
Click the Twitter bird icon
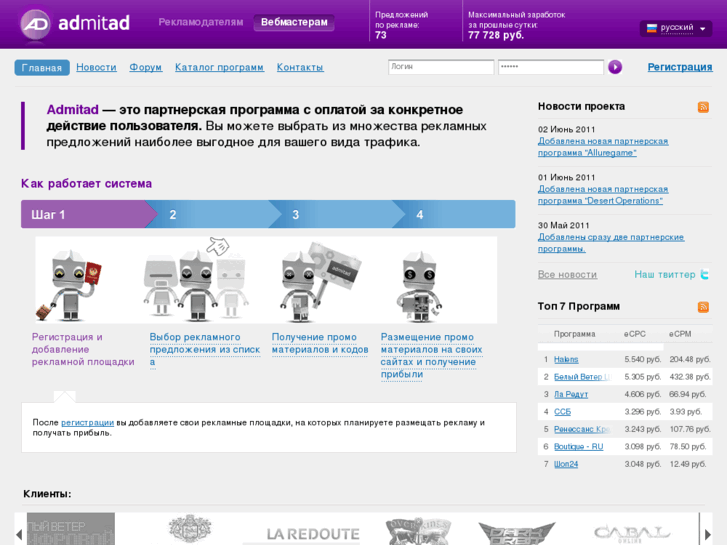coord(705,275)
